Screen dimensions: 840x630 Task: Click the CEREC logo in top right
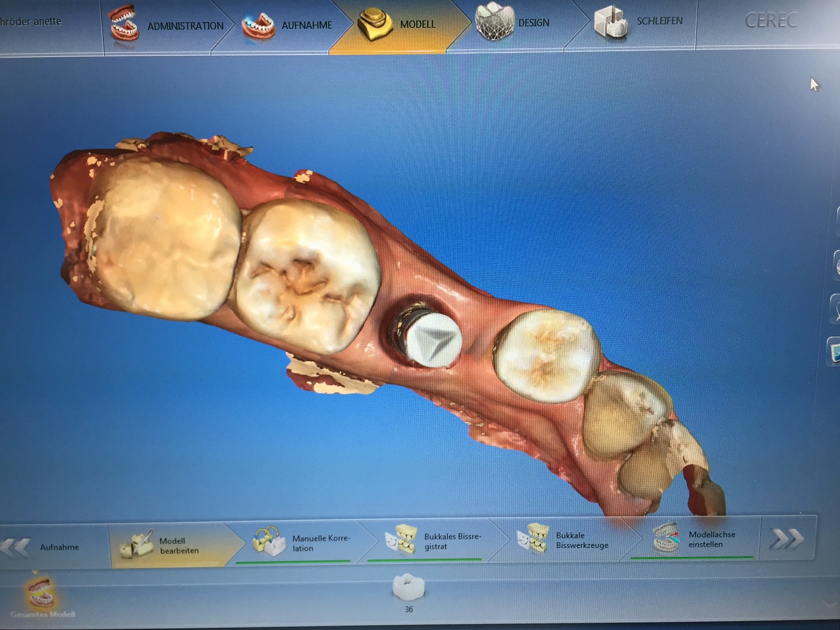tap(771, 21)
